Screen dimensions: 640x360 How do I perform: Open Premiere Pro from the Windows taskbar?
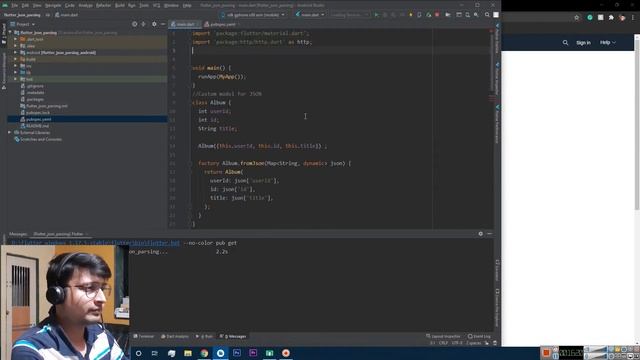[x=253, y=353]
